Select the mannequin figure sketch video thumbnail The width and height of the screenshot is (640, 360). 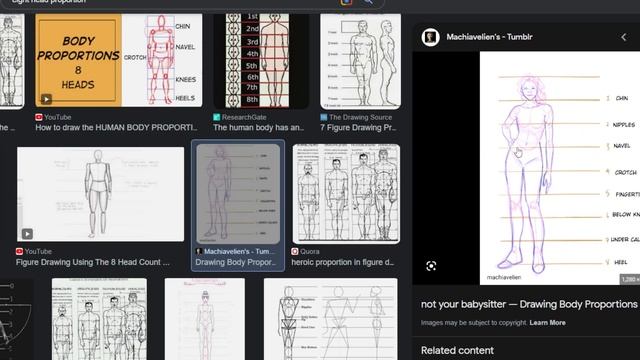[100, 194]
